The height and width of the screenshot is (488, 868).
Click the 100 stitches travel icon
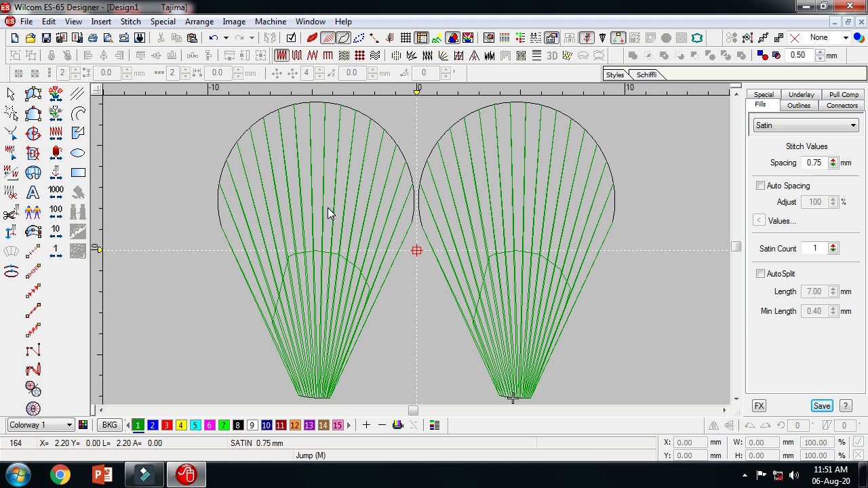[x=56, y=212]
